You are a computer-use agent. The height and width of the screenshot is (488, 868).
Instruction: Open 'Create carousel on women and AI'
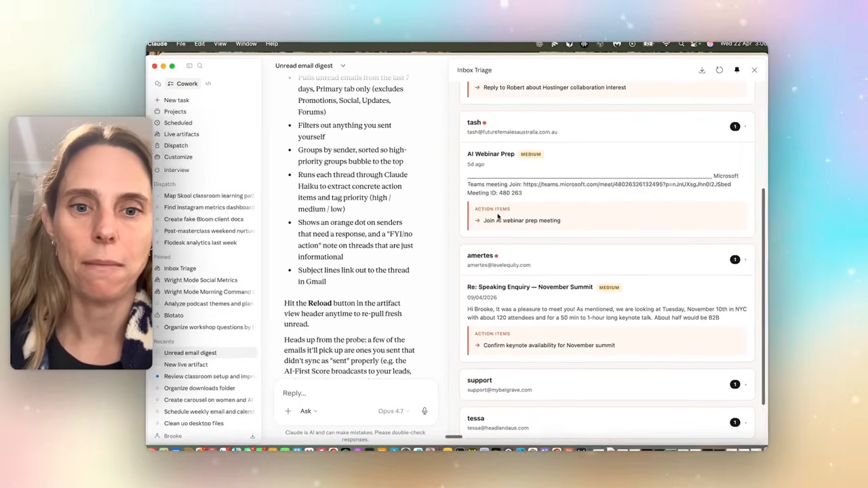tap(208, 400)
